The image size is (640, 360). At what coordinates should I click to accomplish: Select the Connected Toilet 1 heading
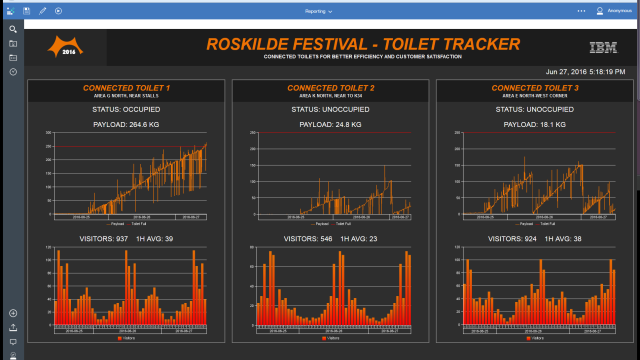click(126, 88)
